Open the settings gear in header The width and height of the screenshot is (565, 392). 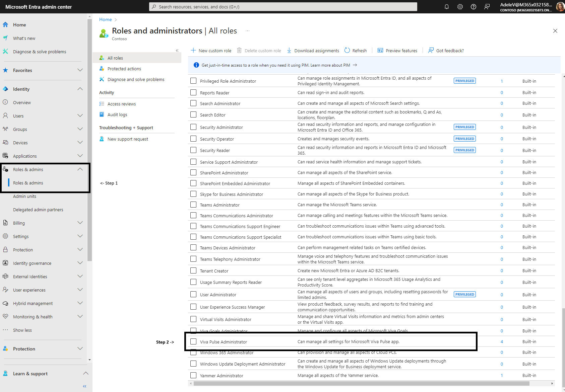[x=460, y=7]
